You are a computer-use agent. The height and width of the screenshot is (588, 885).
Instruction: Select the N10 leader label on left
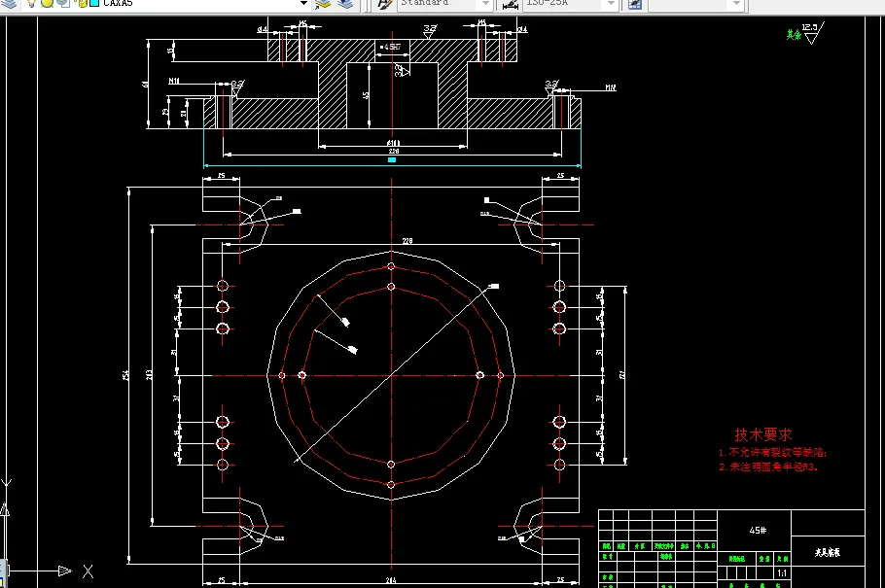pyautogui.click(x=174, y=82)
